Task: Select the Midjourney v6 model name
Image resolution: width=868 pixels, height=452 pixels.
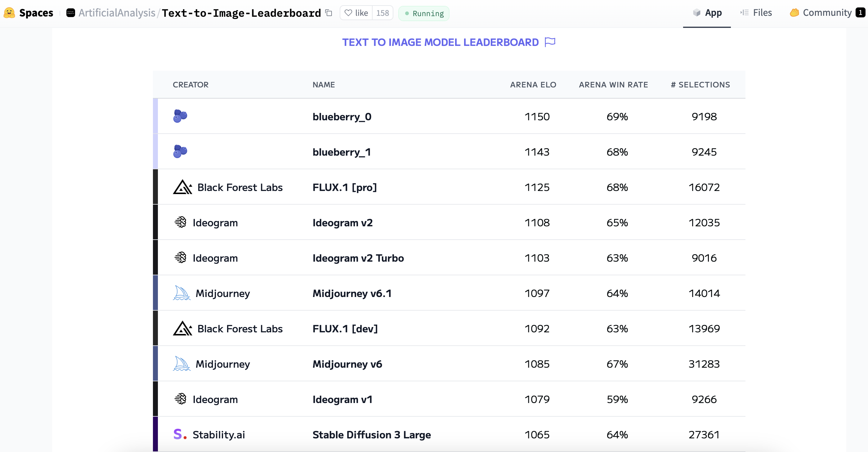Action: (x=347, y=364)
